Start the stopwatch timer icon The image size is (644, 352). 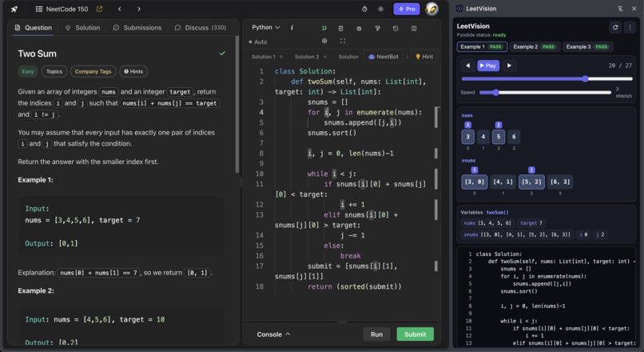(x=364, y=9)
